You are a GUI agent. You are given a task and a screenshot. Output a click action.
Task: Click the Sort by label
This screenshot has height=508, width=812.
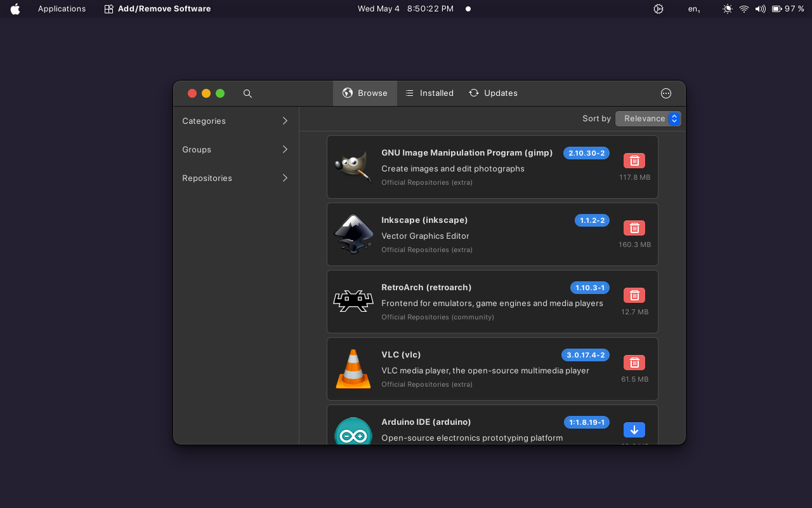click(x=596, y=119)
